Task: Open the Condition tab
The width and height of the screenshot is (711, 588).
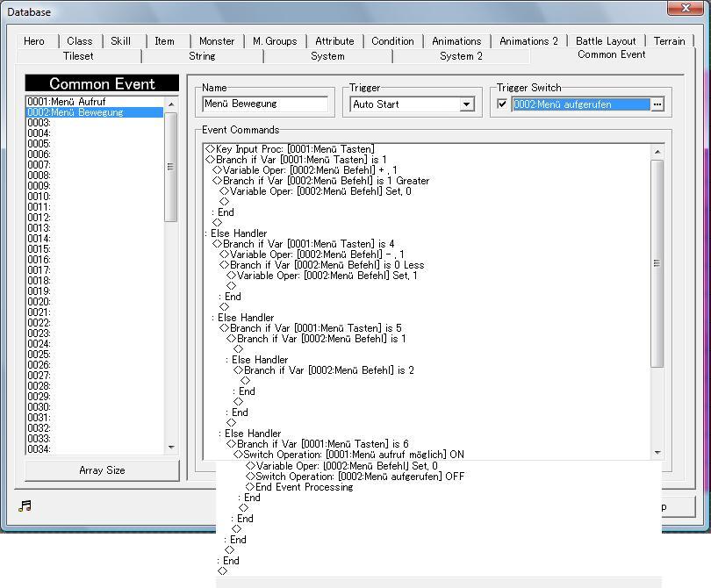Action: click(x=392, y=41)
